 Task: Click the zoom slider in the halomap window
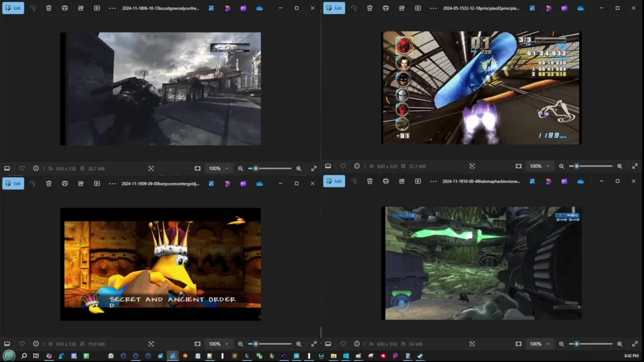pyautogui.click(x=591, y=344)
